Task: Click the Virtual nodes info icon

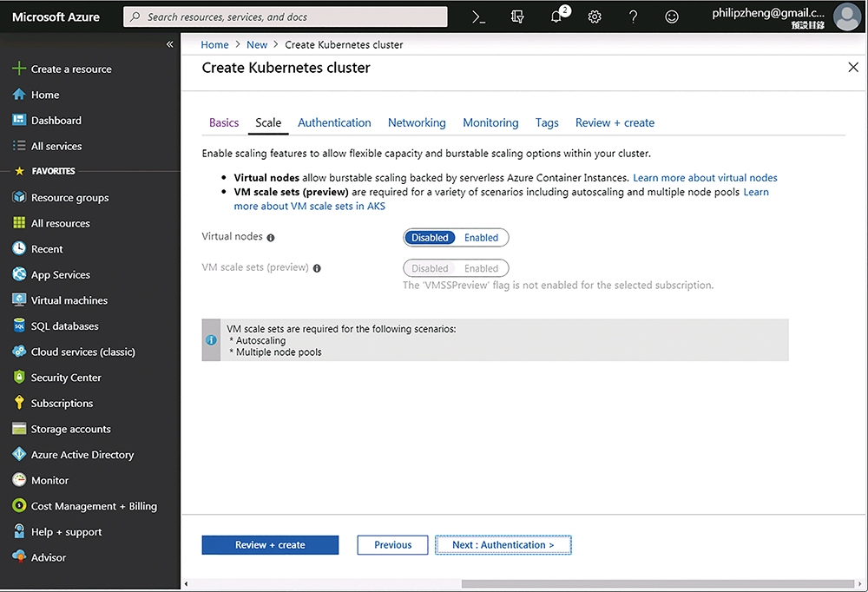Action: tap(271, 238)
